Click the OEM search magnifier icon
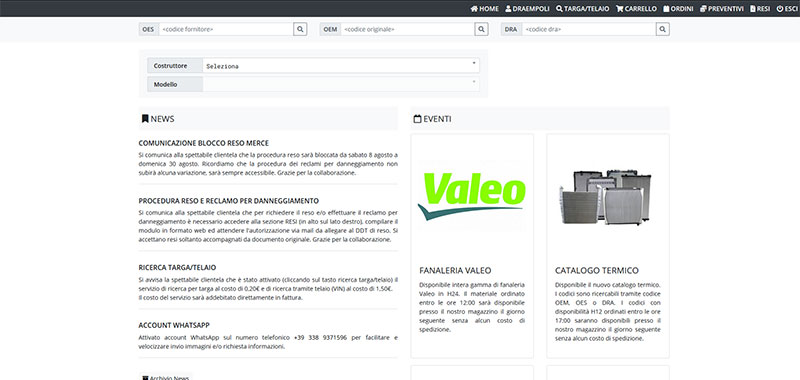Image resolution: width=800 pixels, height=380 pixels. click(482, 30)
